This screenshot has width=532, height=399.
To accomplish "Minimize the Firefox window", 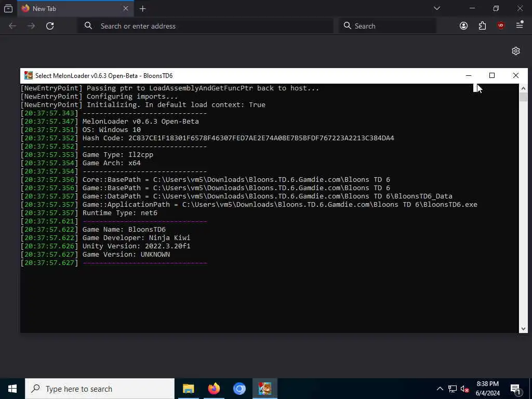I will 472,8.
